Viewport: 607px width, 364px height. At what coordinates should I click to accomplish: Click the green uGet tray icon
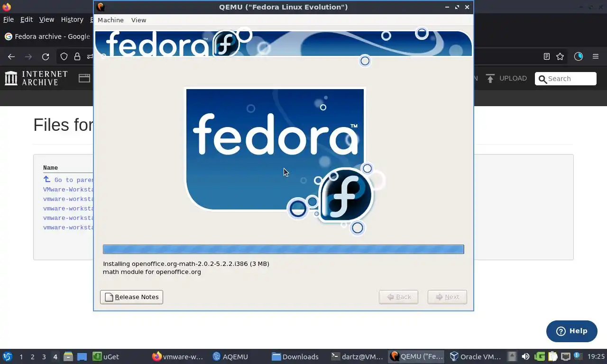539,356
